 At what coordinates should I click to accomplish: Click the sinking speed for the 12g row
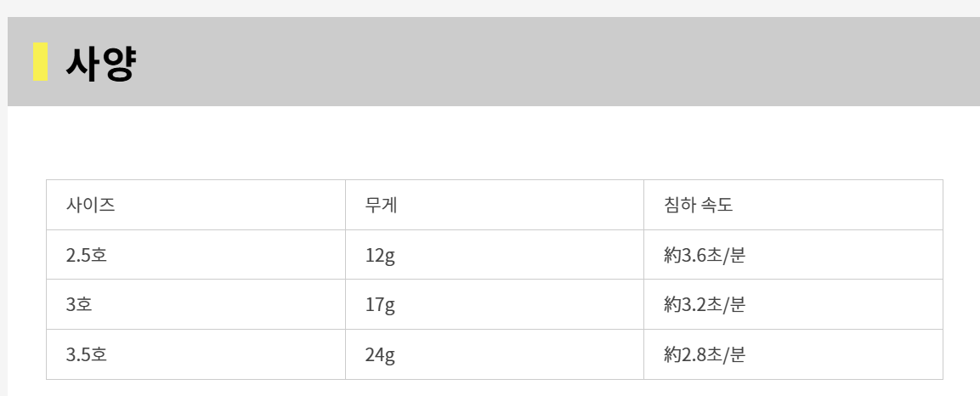pos(705,254)
